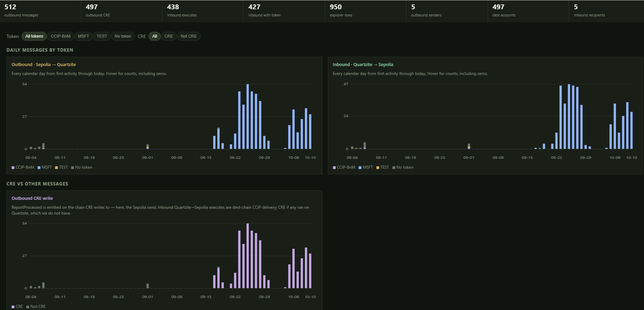Click the 24 y-axis value in Inbound chart

[346, 116]
